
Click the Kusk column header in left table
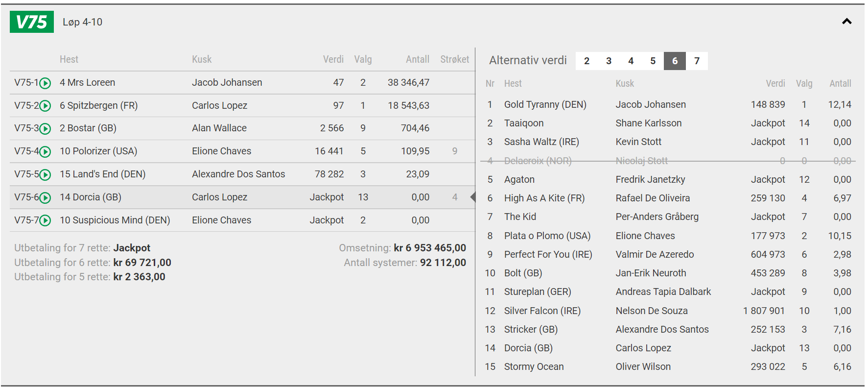pyautogui.click(x=202, y=59)
